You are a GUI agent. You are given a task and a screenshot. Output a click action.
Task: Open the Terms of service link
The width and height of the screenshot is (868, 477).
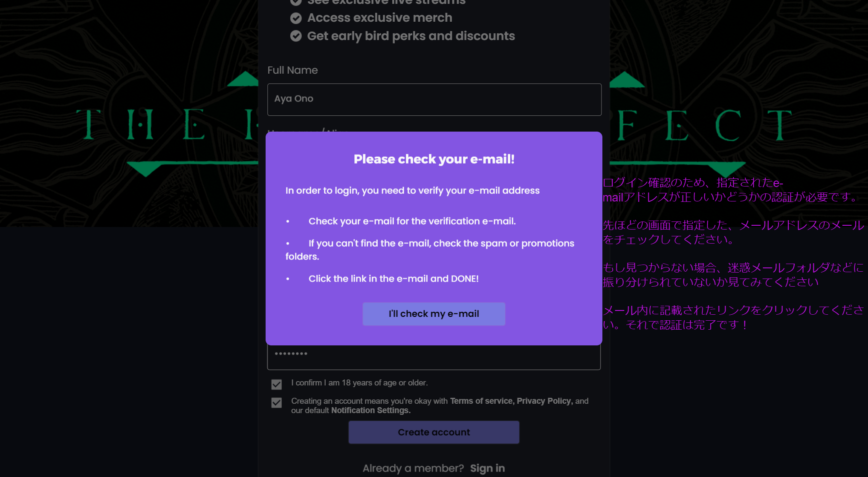[x=482, y=401]
